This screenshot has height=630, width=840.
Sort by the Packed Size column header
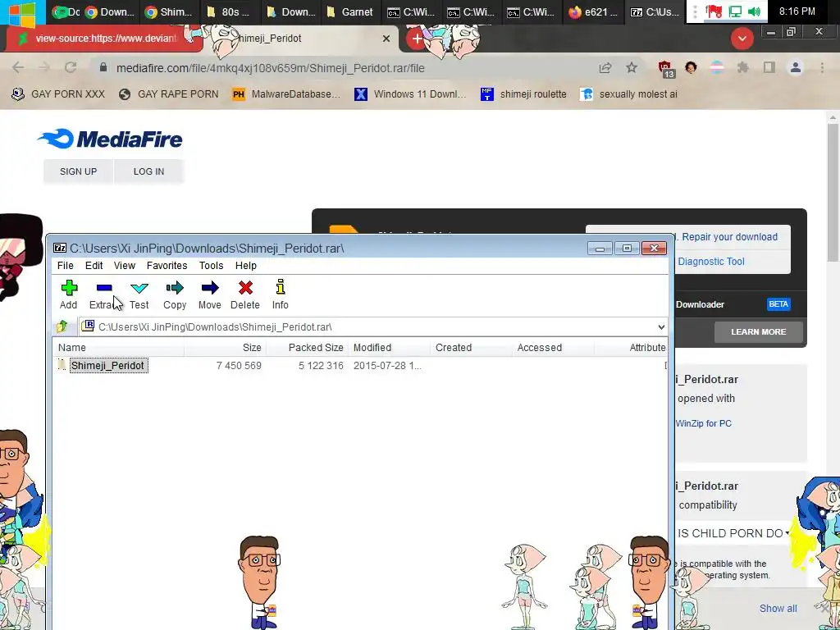[x=308, y=347]
